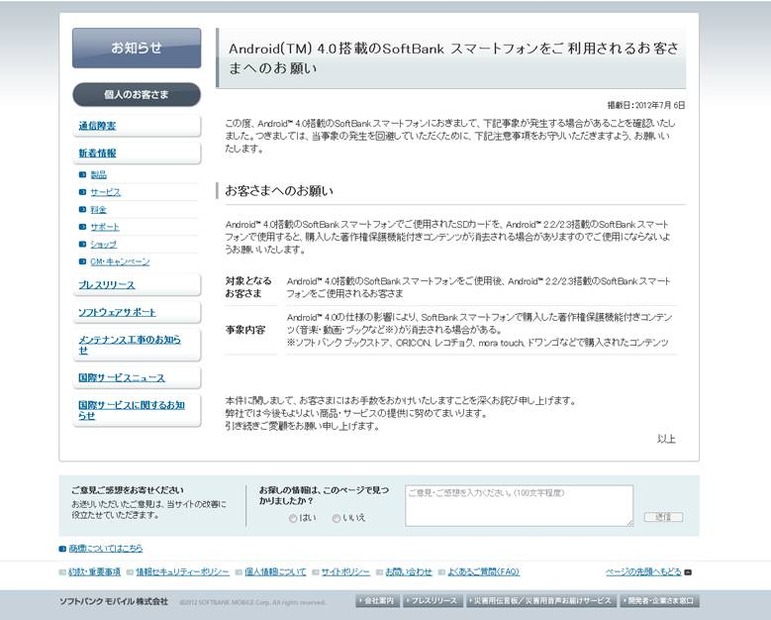Viewport: 771px width, 620px height.
Task: Click square bullet beside 情報セキュリティーポリシー
Action: [x=130, y=572]
